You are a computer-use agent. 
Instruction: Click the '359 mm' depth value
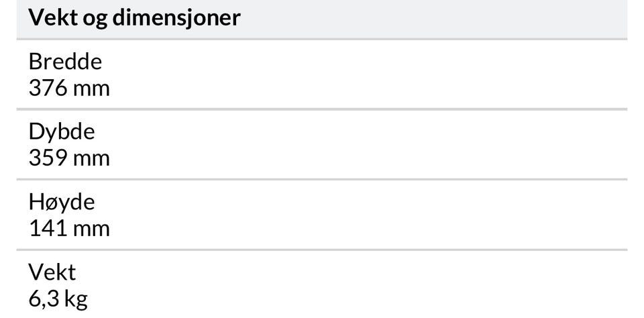click(x=69, y=158)
